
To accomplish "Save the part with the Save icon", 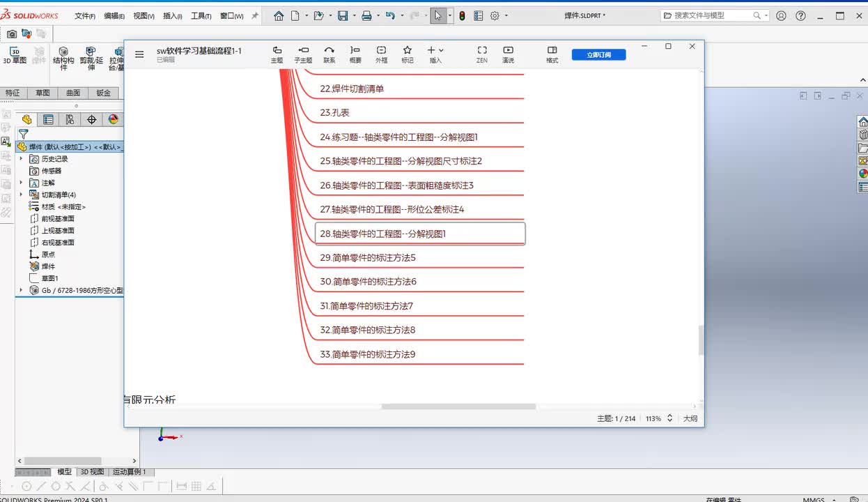I will click(x=343, y=15).
